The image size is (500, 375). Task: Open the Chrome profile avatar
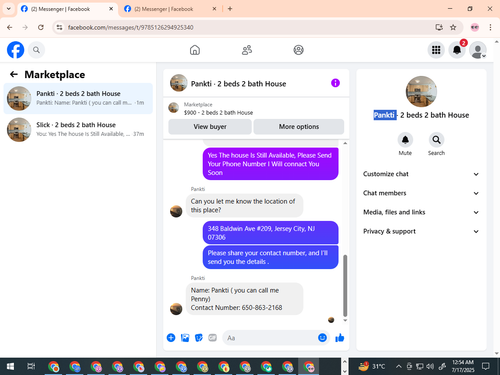click(475, 27)
